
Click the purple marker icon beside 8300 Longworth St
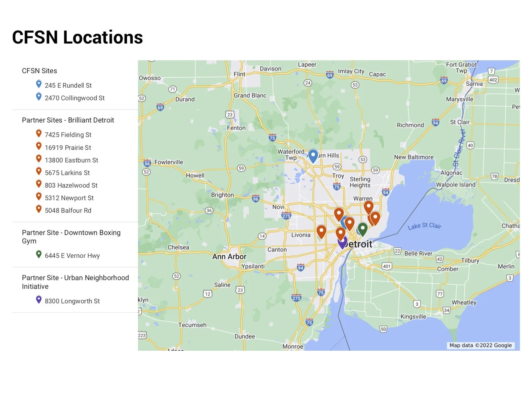click(38, 300)
